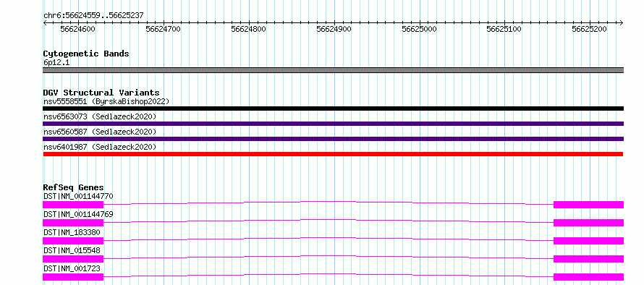
Task: Click ruler tick label 56625100
Action: click(x=504, y=29)
